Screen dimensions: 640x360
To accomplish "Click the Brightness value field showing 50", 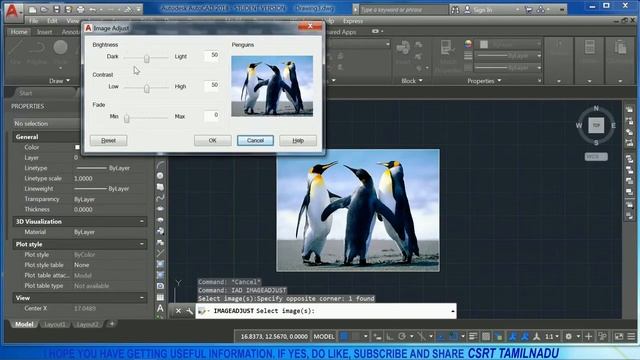I will point(212,56).
